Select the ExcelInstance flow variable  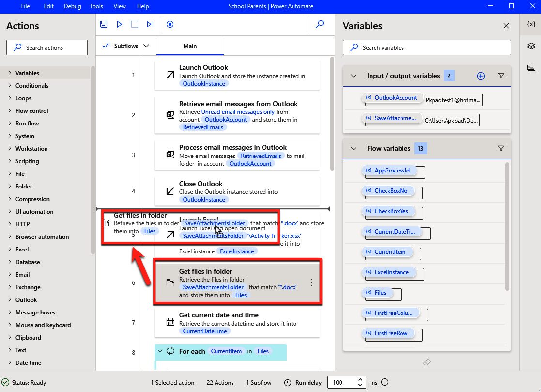pos(388,272)
